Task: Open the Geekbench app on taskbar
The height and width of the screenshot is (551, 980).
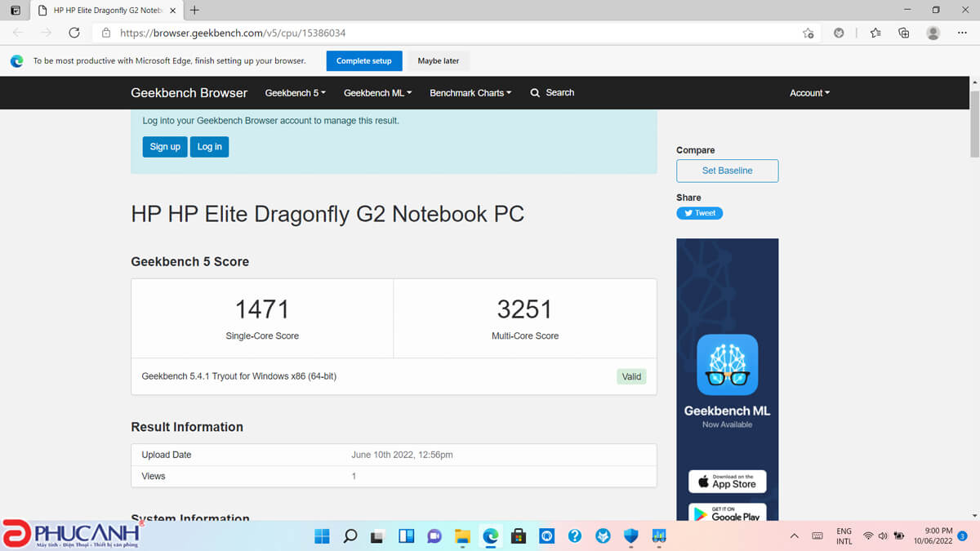Action: coord(658,536)
